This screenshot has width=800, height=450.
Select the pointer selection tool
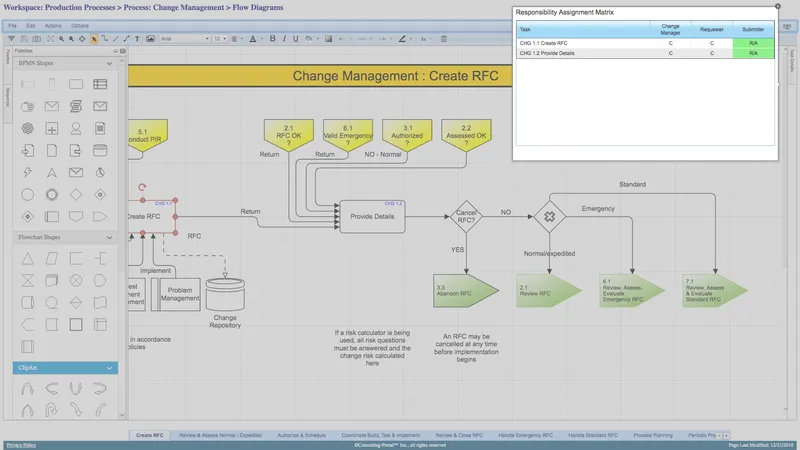pos(94,39)
